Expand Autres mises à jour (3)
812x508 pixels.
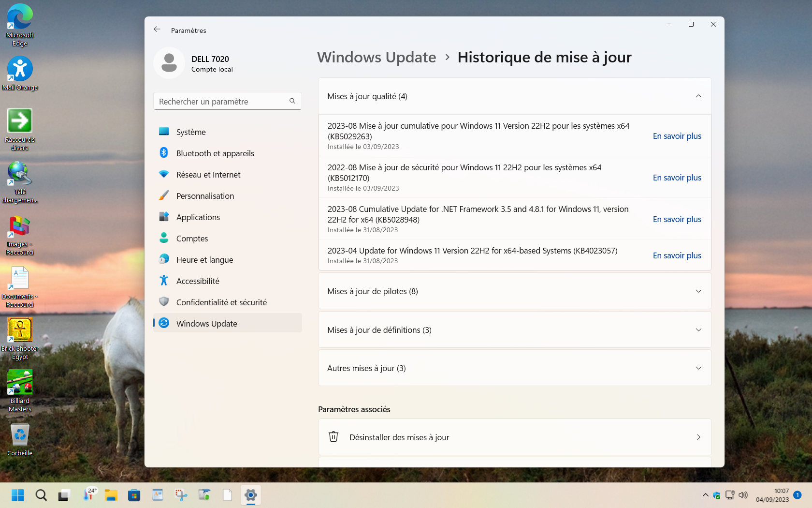click(x=515, y=368)
